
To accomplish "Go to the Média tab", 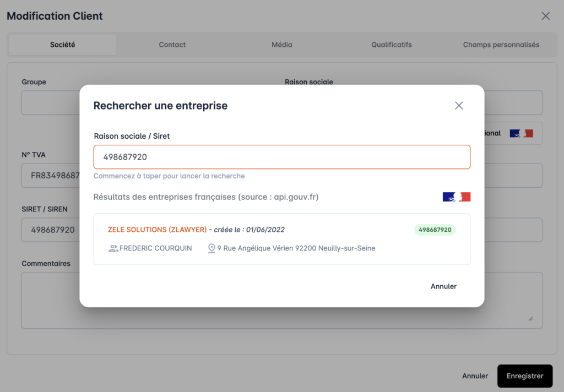I will pos(281,45).
